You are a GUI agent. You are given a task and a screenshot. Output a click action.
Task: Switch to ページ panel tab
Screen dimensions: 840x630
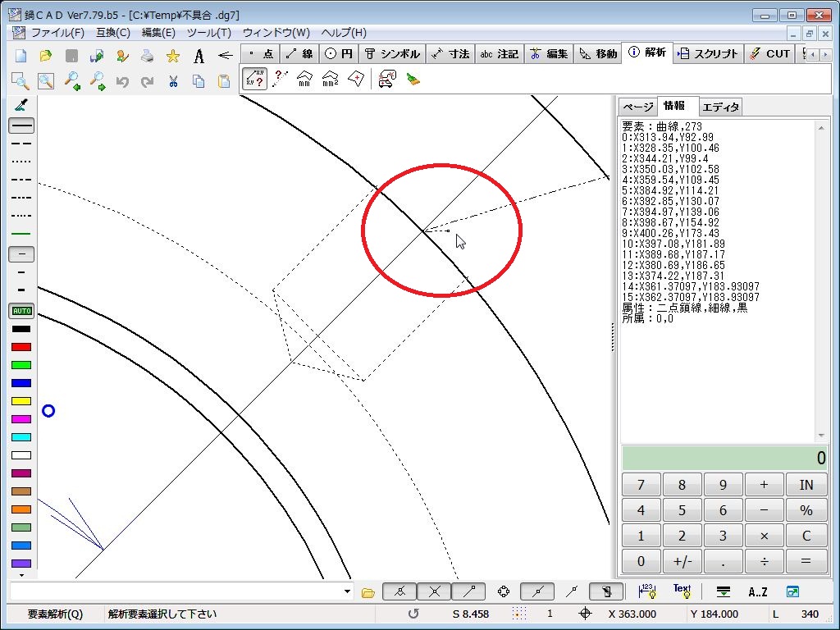click(x=637, y=107)
